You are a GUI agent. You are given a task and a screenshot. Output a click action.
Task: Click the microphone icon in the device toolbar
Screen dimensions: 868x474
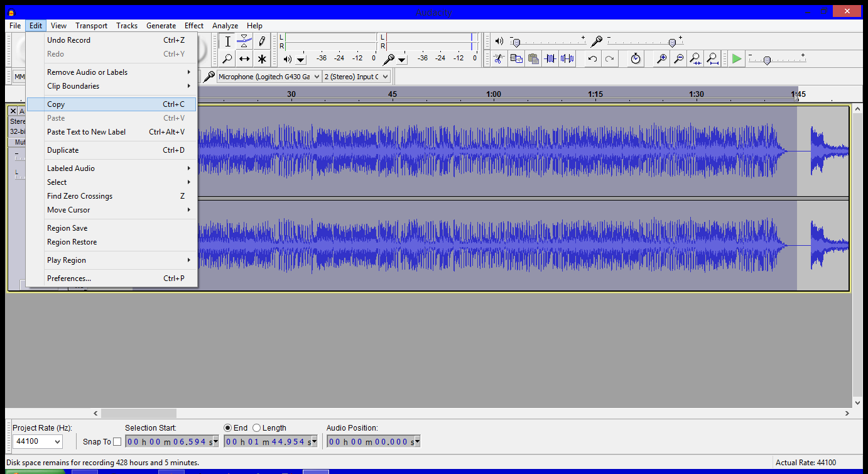(x=209, y=77)
